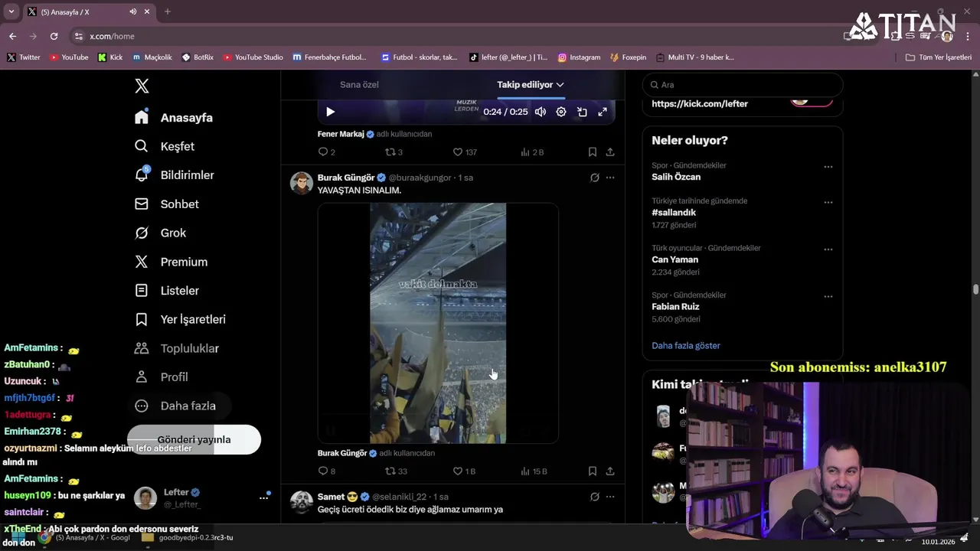
Task: Click the Ara search field
Action: coord(743,85)
